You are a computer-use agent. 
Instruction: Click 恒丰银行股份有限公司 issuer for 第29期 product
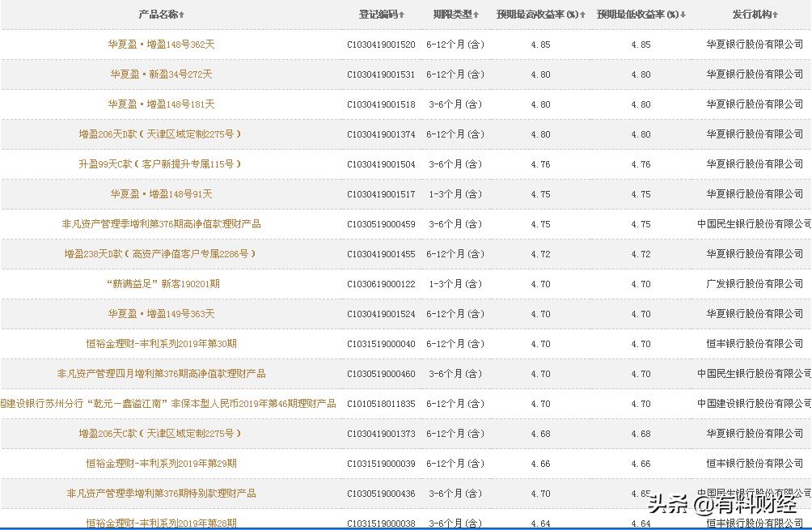[x=754, y=463]
